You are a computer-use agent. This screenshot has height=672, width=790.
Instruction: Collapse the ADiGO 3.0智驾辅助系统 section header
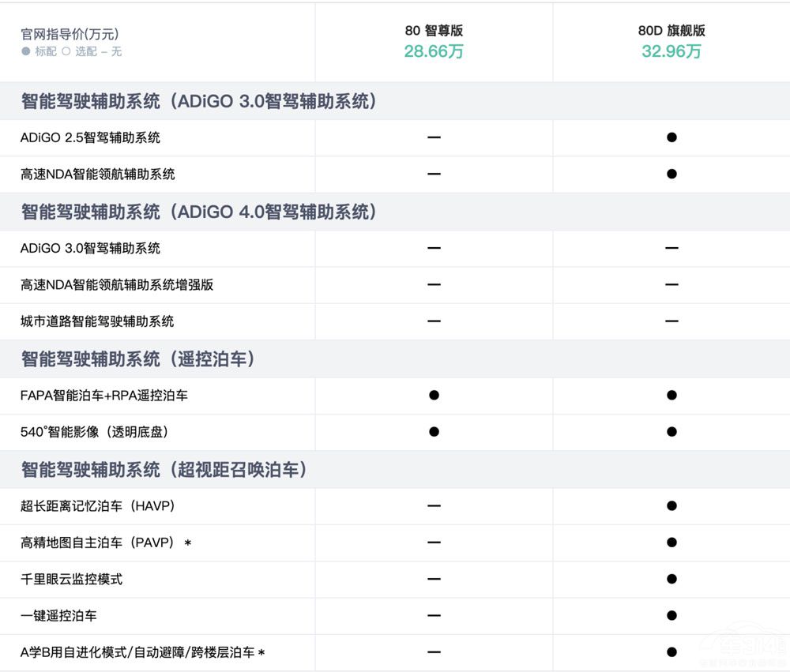coord(198,101)
